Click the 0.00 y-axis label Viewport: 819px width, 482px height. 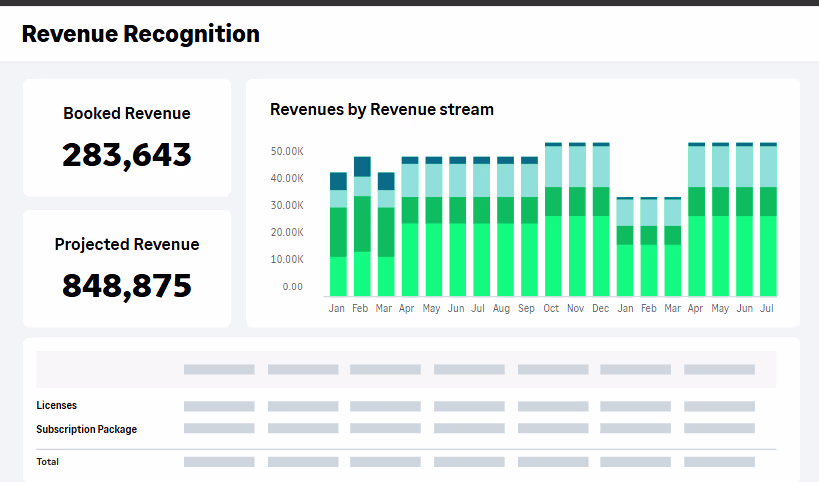coord(293,287)
